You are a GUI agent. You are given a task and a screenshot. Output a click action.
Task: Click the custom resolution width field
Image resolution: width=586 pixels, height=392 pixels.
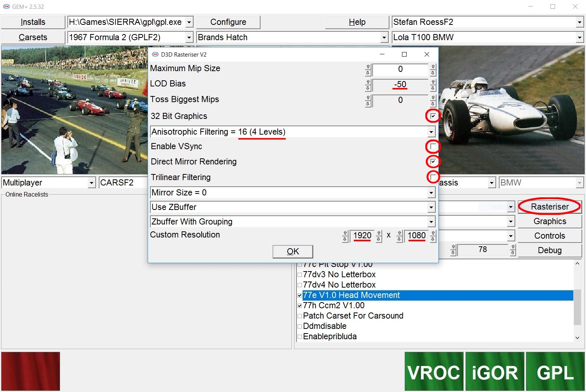pyautogui.click(x=362, y=236)
